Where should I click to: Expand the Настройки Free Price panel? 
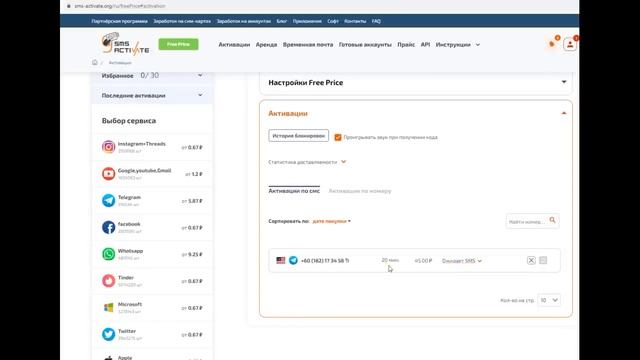click(x=564, y=82)
